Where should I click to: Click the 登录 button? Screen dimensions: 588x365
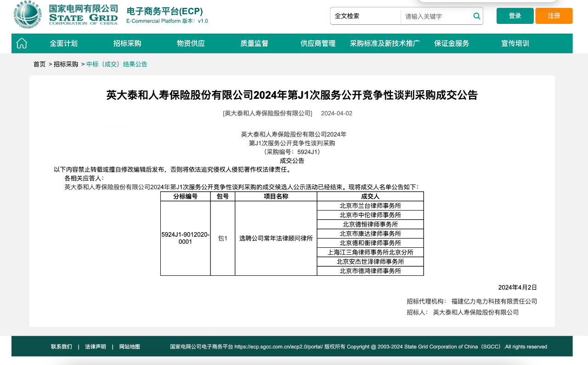[515, 16]
